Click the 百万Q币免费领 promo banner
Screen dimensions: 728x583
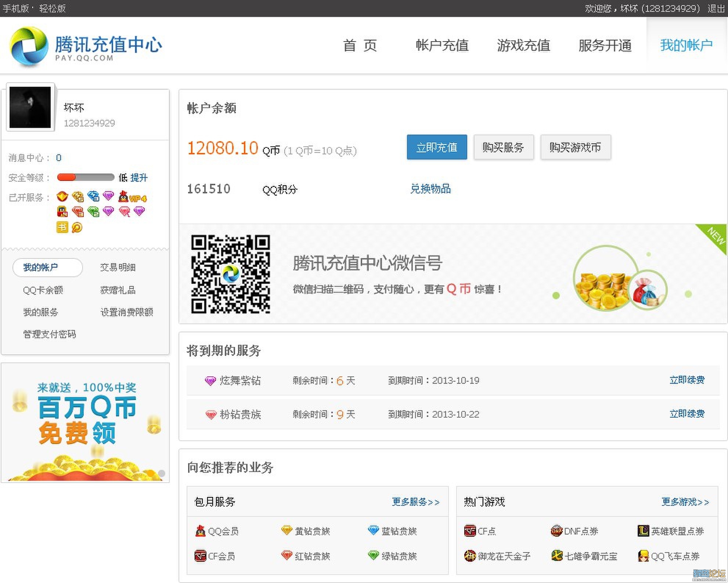point(85,423)
